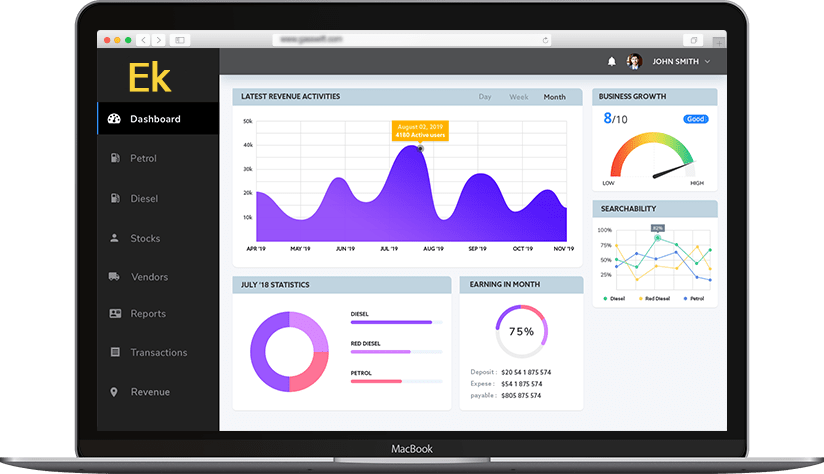Click the SEARCHABILITY panel header
This screenshot has width=824, height=474.
[629, 209]
